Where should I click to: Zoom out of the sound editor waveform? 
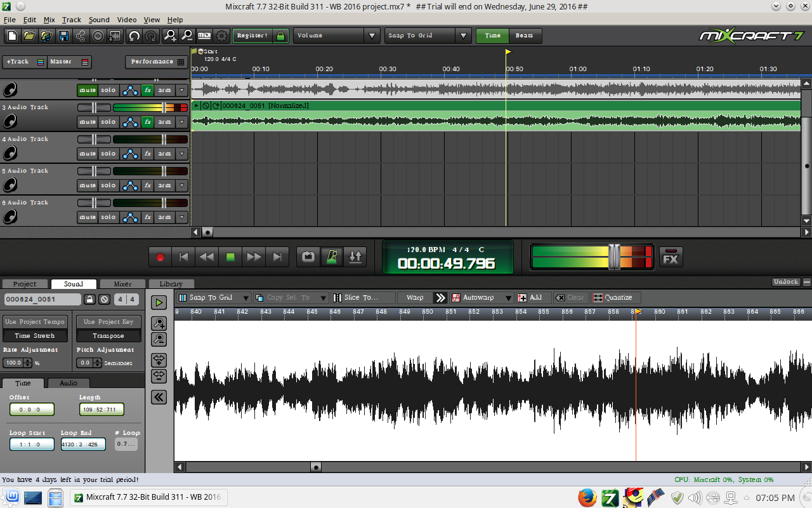159,339
